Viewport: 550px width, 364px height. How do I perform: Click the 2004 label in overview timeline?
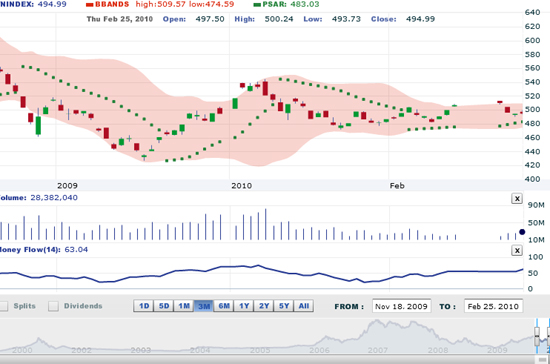[200, 350]
